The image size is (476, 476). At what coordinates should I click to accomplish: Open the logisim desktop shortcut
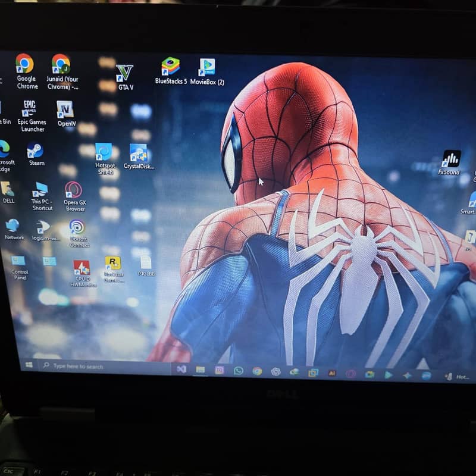click(x=45, y=231)
